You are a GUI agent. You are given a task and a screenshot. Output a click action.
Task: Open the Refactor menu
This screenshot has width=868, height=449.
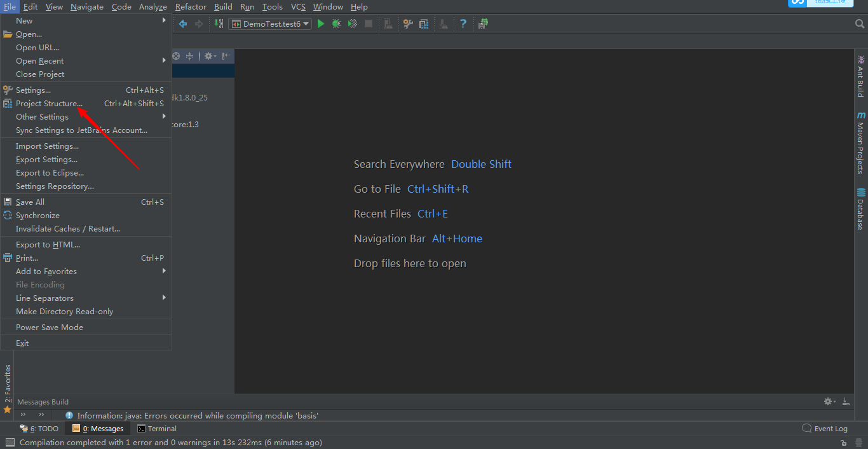pos(191,6)
